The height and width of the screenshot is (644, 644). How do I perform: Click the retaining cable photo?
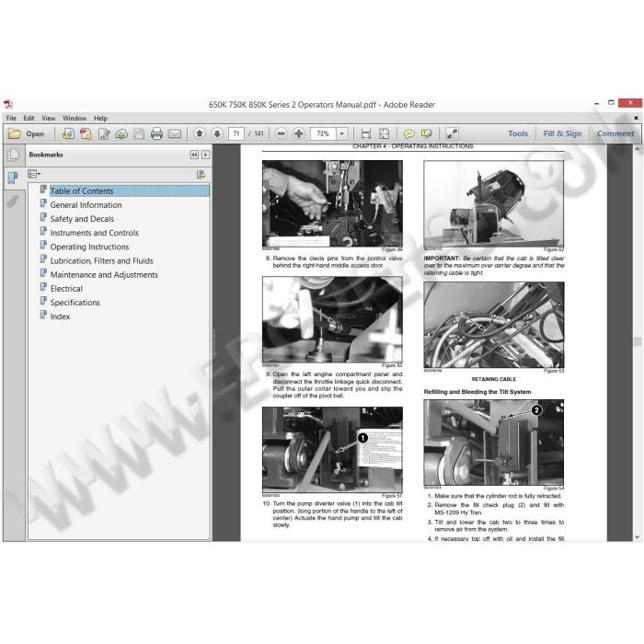coord(494,325)
